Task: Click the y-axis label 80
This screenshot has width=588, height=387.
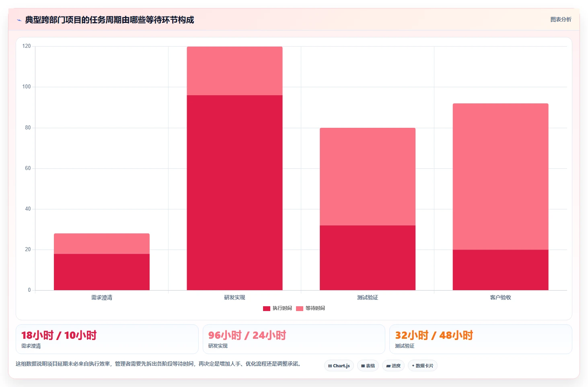Action: 28,128
